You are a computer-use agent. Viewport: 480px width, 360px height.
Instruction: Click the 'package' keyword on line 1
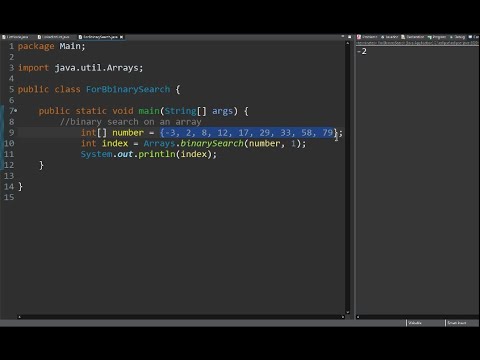point(36,46)
